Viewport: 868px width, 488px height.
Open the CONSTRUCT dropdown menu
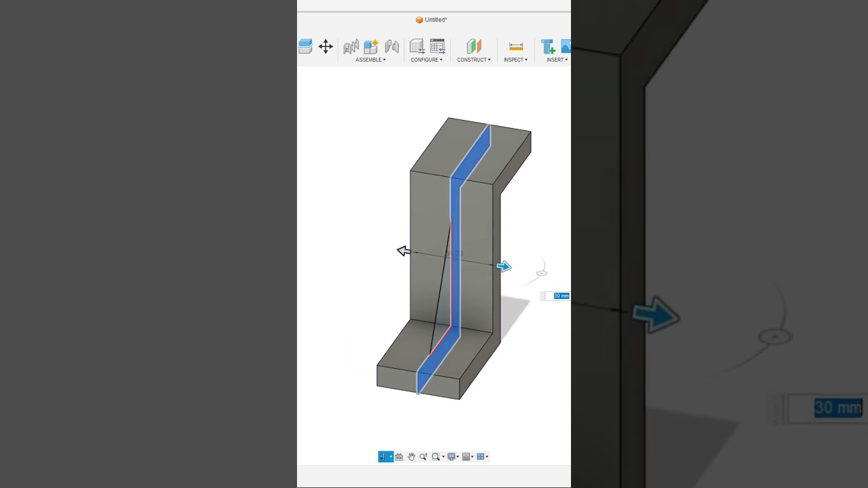pyautogui.click(x=474, y=60)
